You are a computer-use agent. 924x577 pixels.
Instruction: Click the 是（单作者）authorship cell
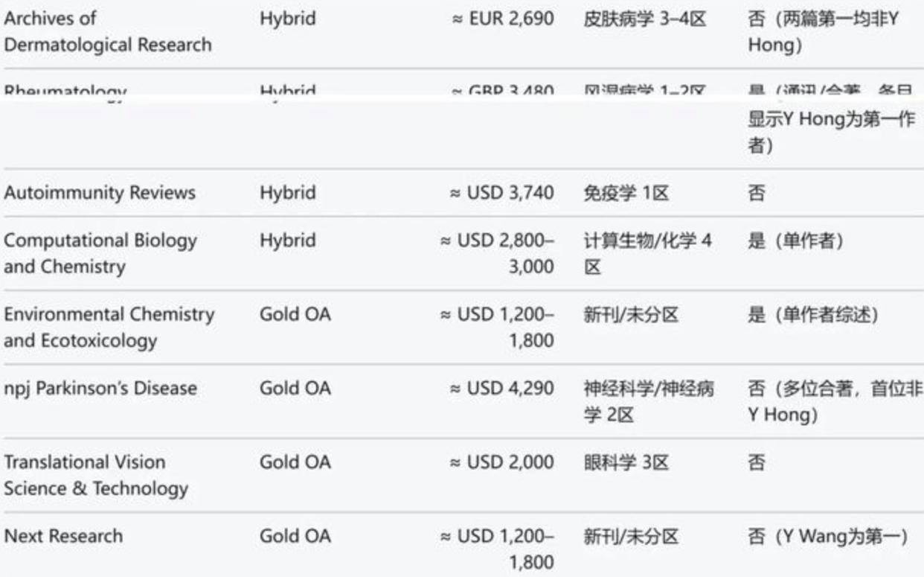click(x=795, y=241)
